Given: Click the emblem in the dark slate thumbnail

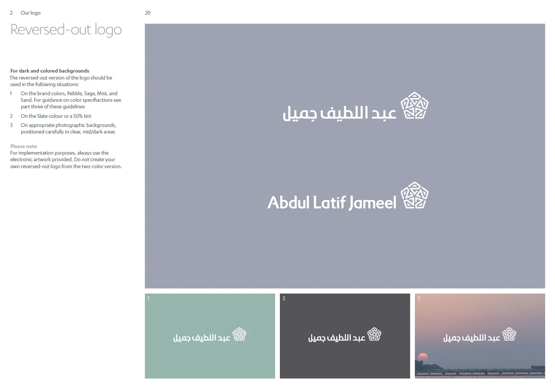Looking at the screenshot, I should [x=374, y=334].
